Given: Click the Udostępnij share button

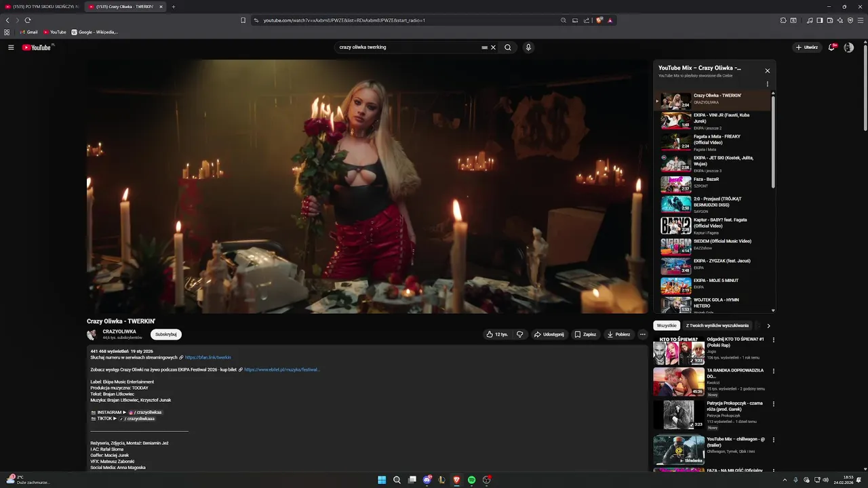Looking at the screenshot, I should point(549,334).
